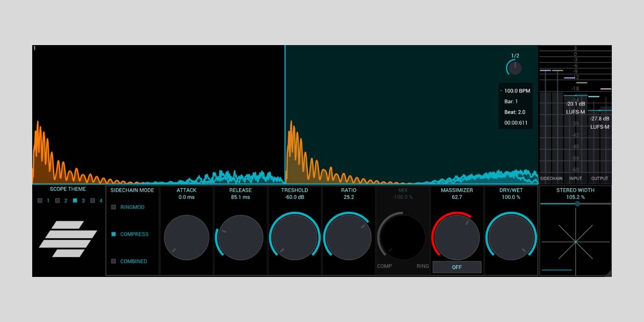Enable COMPRESS sidechain mode

(114, 234)
